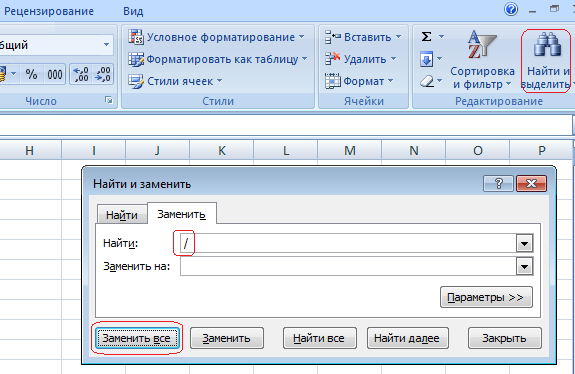Open Review (Рецензирование) ribbon tab
The image size is (575, 374).
(x=49, y=11)
